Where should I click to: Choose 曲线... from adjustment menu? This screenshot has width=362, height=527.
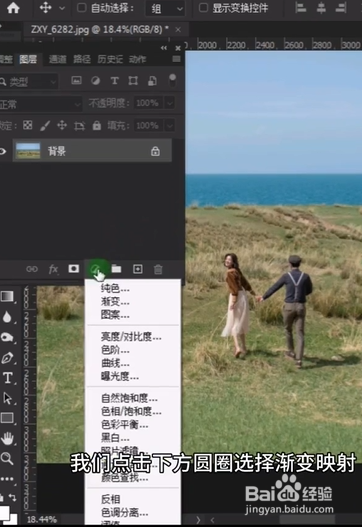pyautogui.click(x=115, y=363)
